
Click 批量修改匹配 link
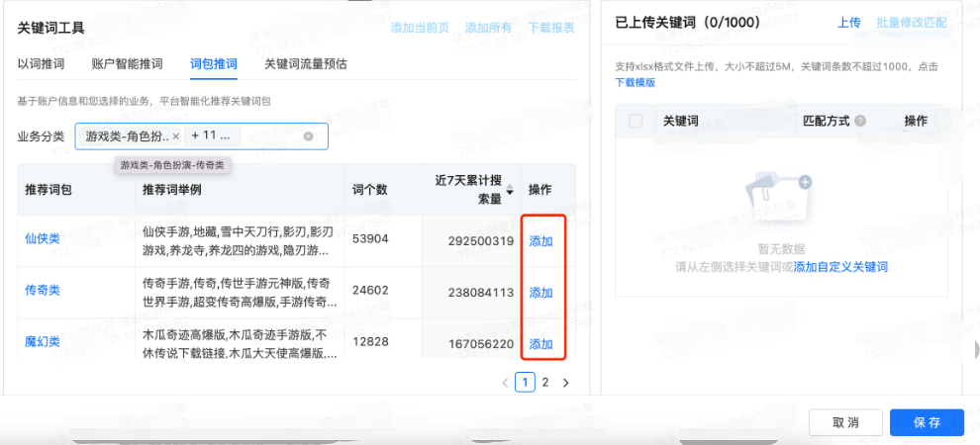(912, 23)
